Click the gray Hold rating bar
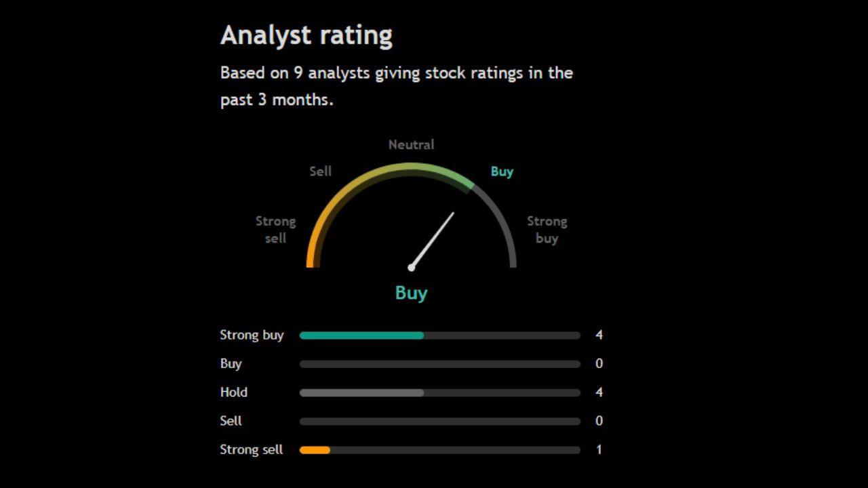This screenshot has width=868, height=488. tap(361, 392)
